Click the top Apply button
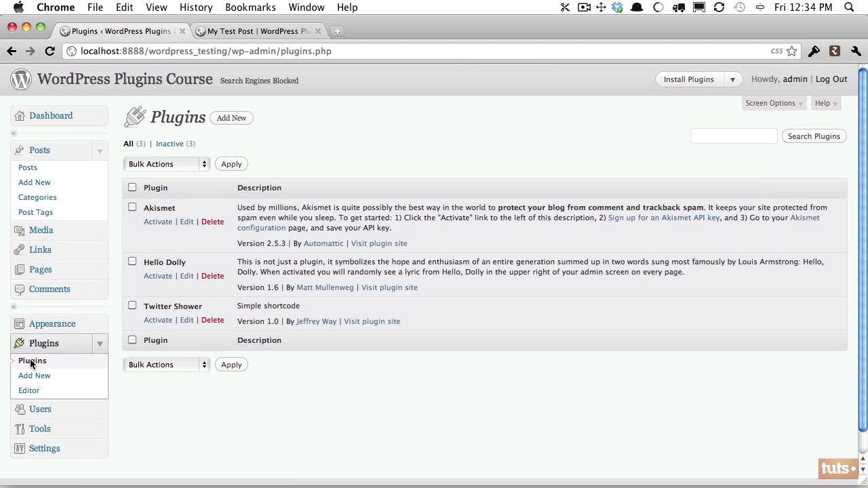Viewport: 868px width, 488px height. point(231,164)
